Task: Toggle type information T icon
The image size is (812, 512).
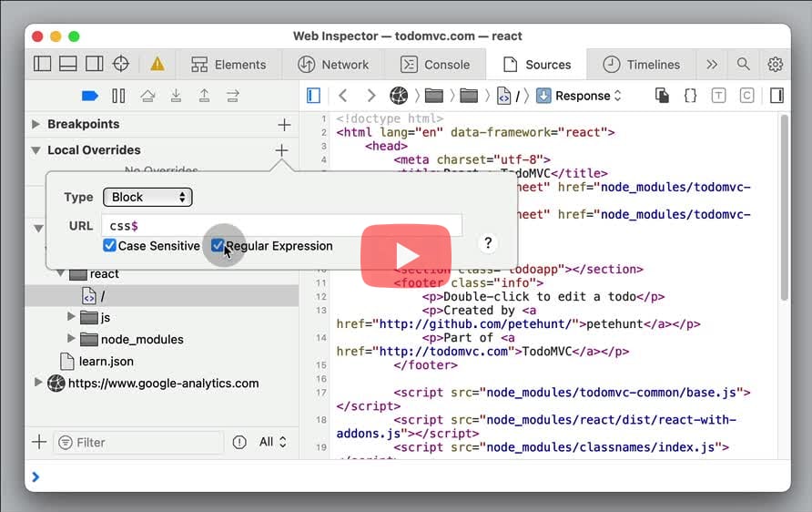Action: [718, 96]
